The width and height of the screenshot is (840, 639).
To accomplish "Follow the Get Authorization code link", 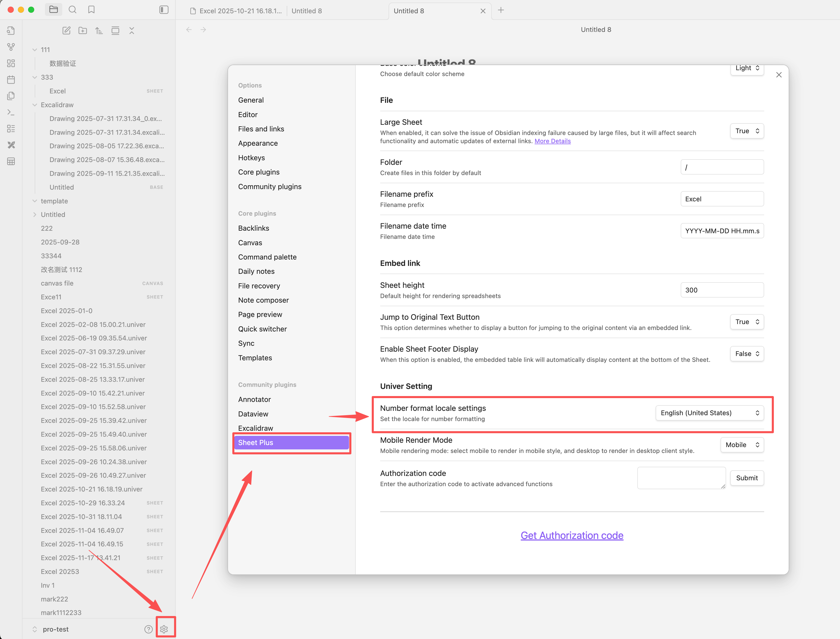I will 572,535.
